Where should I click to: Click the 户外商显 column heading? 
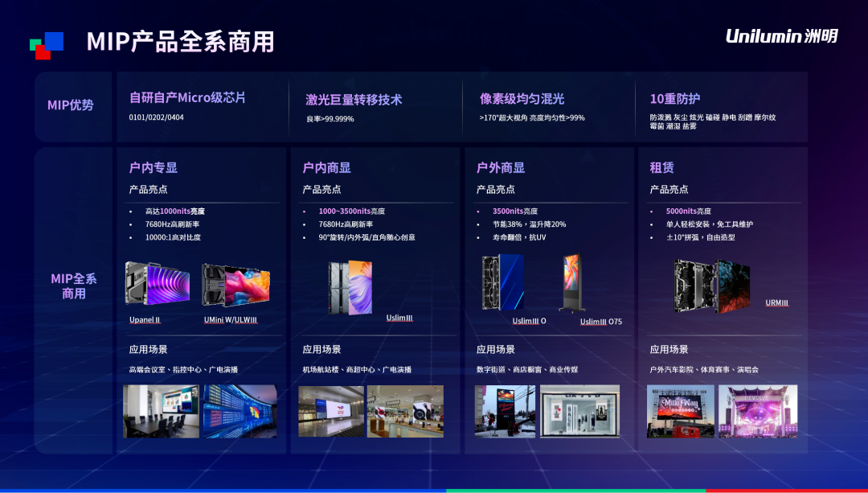(501, 167)
